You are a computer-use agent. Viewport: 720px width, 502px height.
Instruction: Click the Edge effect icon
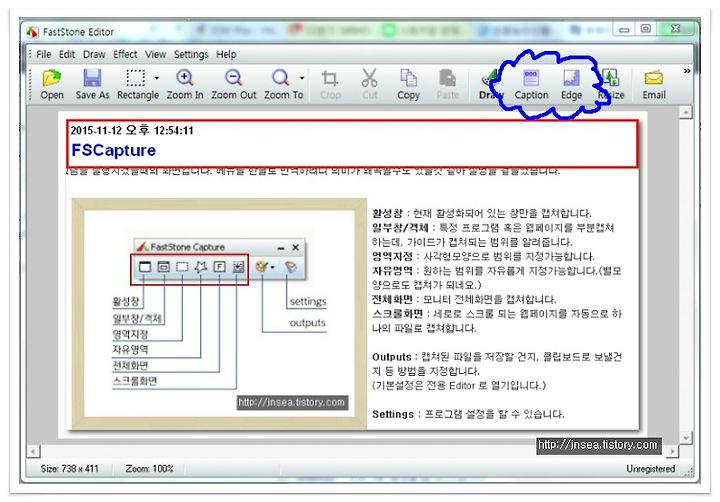pyautogui.click(x=571, y=78)
